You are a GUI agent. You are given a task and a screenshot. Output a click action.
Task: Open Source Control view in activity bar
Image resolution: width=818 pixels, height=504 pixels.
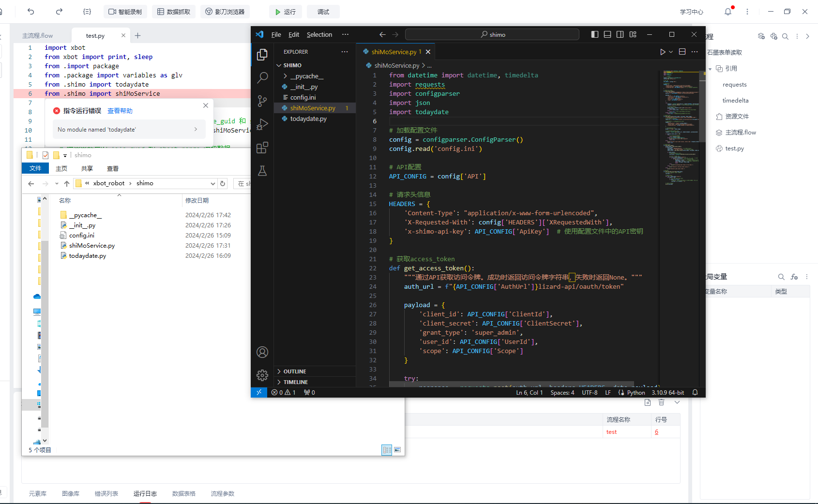tap(262, 101)
